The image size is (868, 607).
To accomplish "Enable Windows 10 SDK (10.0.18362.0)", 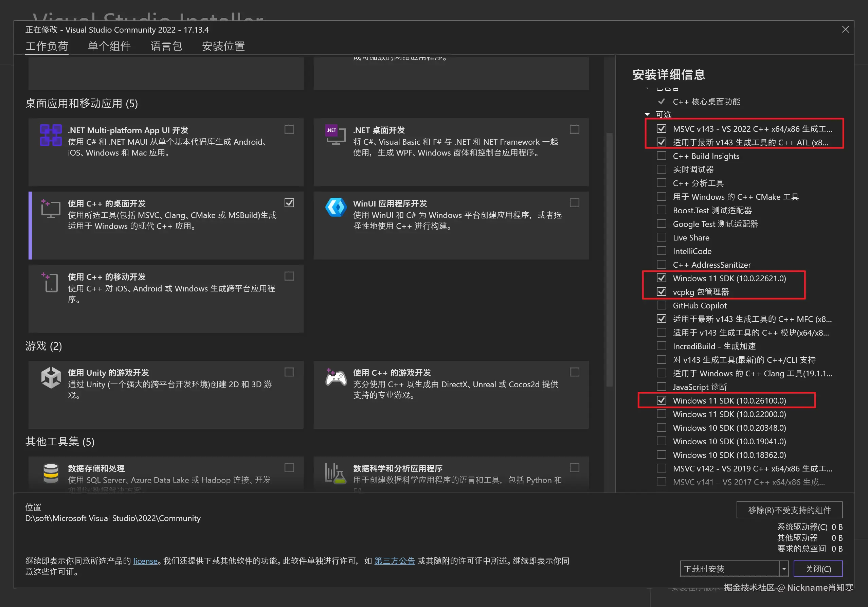I will pos(661,454).
